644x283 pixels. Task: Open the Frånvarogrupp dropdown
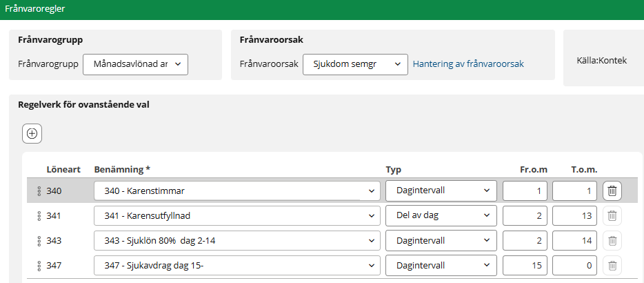pos(135,64)
